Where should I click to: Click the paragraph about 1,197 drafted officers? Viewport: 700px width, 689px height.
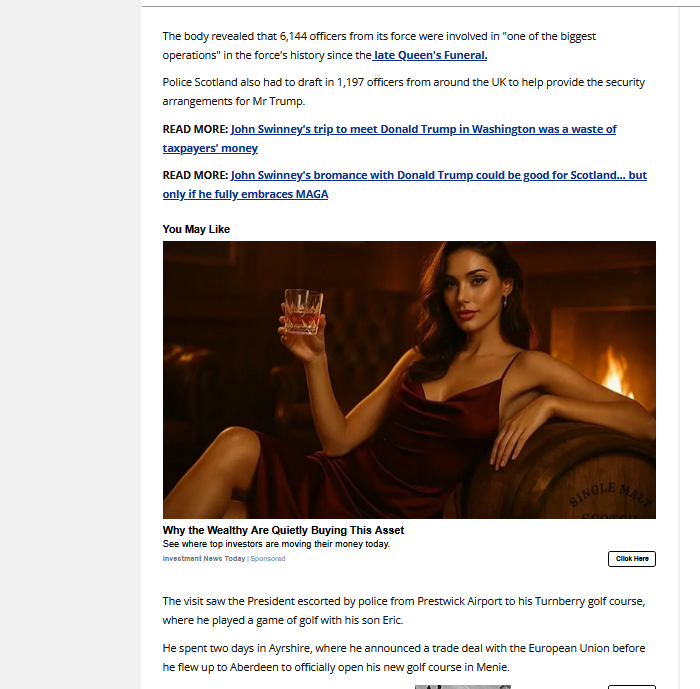pyautogui.click(x=404, y=92)
